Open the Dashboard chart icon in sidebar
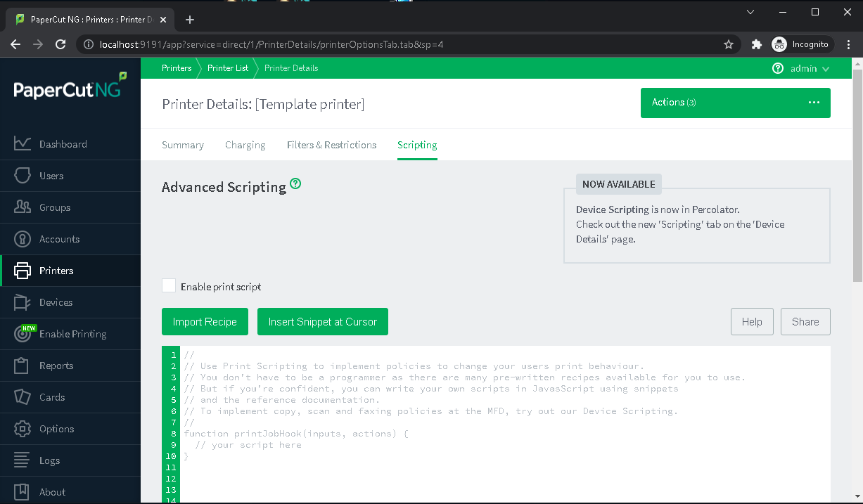Viewport: 863px width, 504px height. [x=23, y=144]
